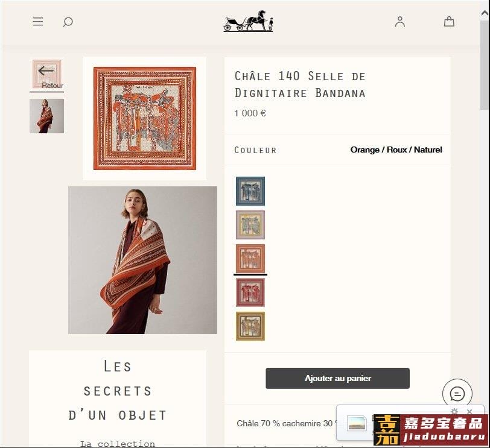Open the model wearing shawl thumbnail
The image size is (490, 448).
(46, 116)
